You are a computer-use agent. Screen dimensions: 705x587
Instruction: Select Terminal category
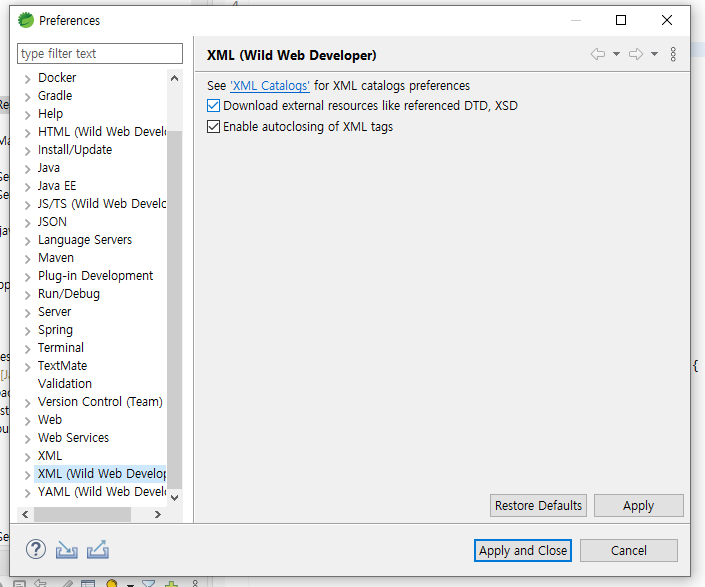(61, 347)
